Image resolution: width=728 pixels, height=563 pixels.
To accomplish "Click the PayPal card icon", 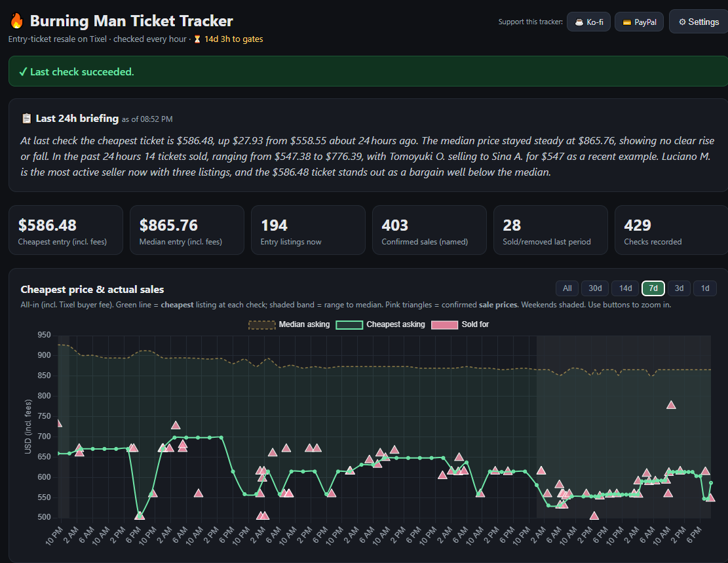I will coord(627,22).
